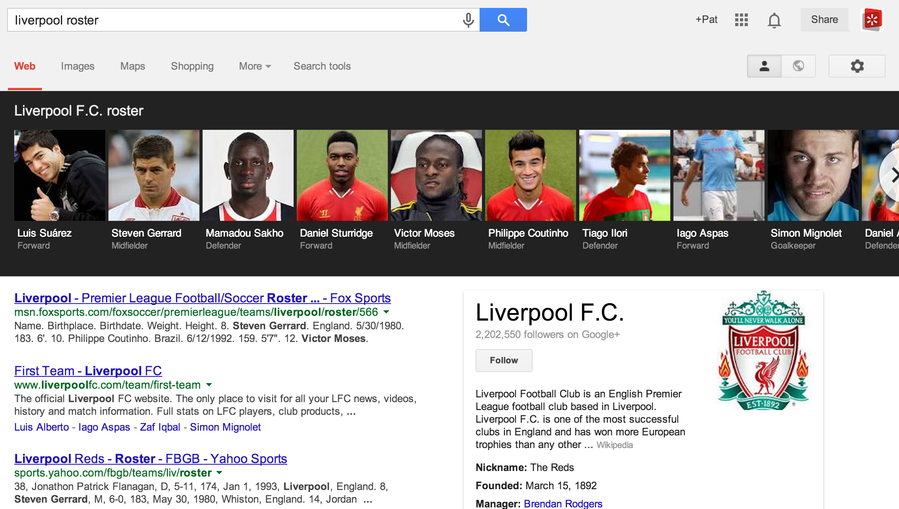
Task: Toggle personal results person icon
Action: pyautogui.click(x=765, y=66)
